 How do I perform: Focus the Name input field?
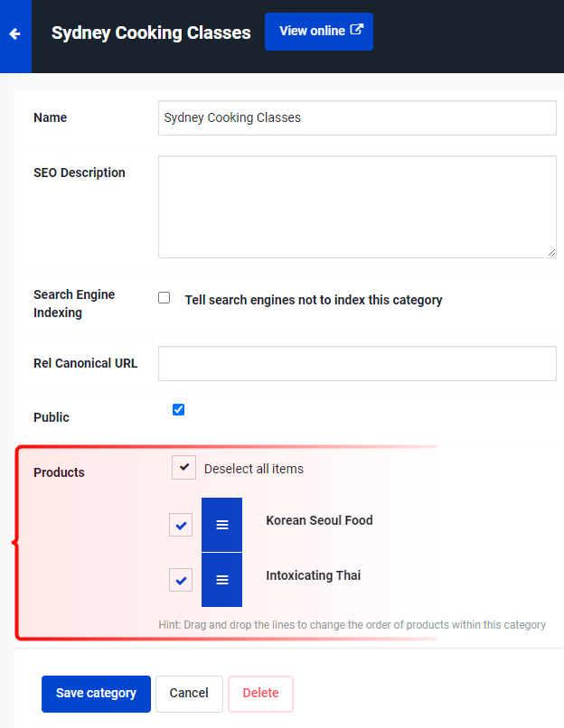click(357, 118)
